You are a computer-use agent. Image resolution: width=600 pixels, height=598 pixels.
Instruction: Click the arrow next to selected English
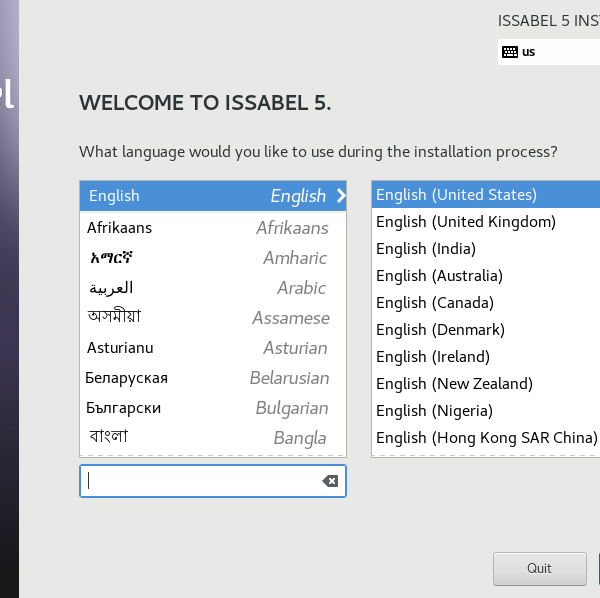[x=341, y=196]
